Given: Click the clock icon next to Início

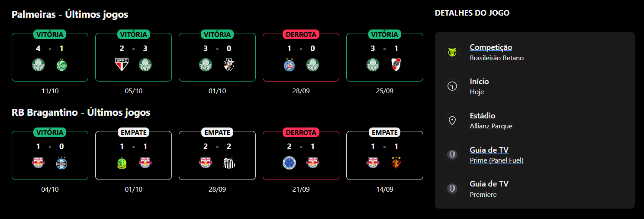Looking at the screenshot, I should click(452, 86).
